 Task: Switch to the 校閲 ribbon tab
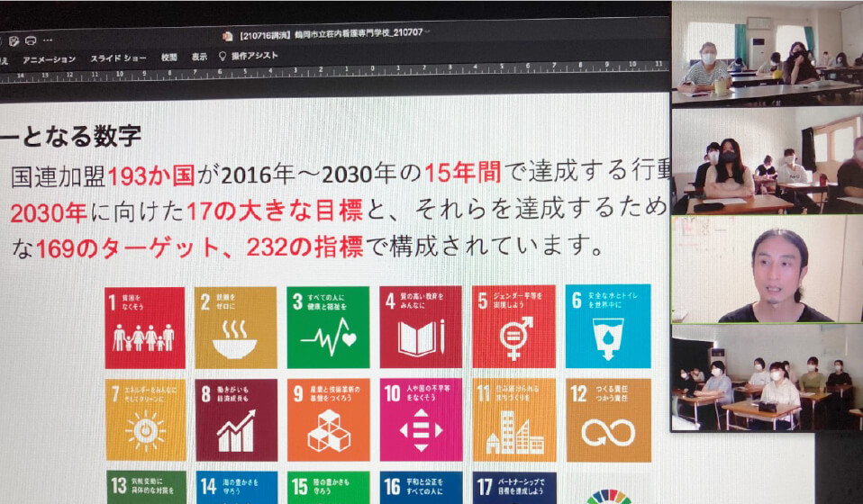pyautogui.click(x=168, y=57)
